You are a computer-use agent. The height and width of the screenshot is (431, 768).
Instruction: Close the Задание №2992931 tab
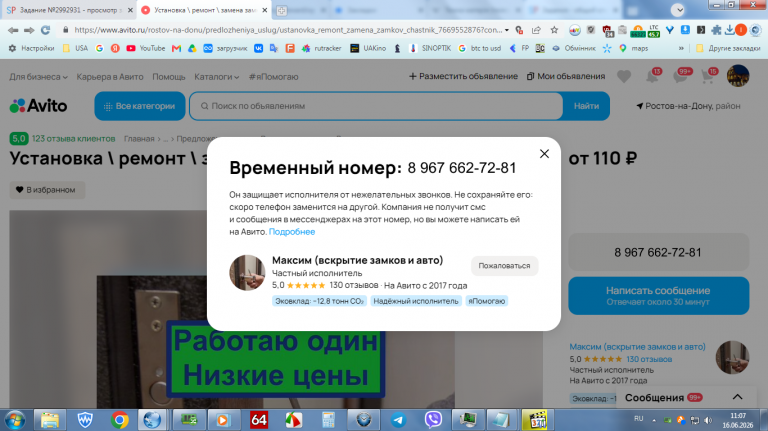(x=130, y=10)
